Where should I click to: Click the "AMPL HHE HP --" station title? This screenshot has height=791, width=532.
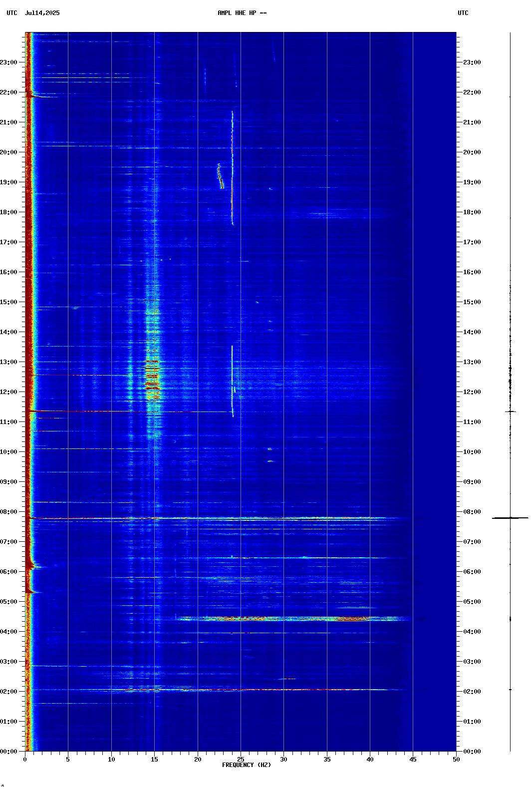pos(242,13)
